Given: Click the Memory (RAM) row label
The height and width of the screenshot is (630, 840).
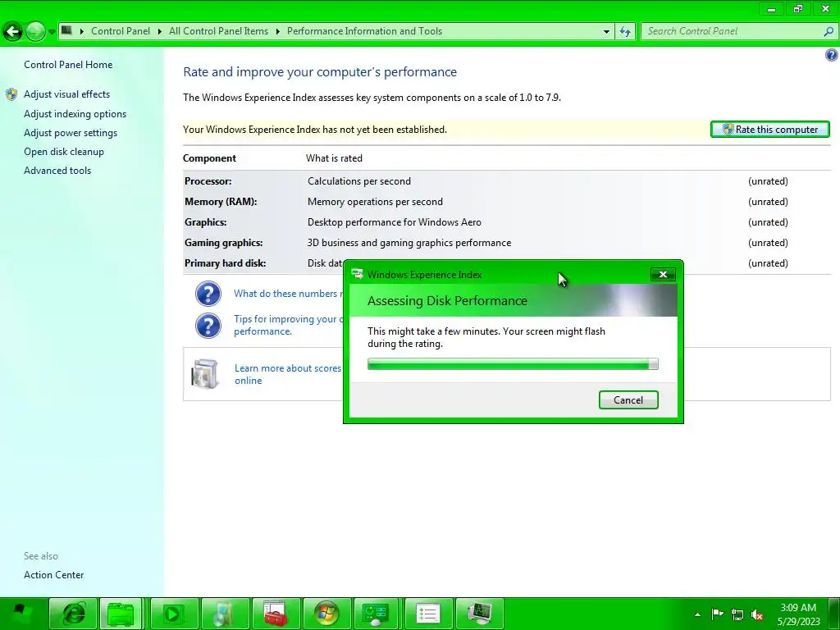Looking at the screenshot, I should pos(221,202).
